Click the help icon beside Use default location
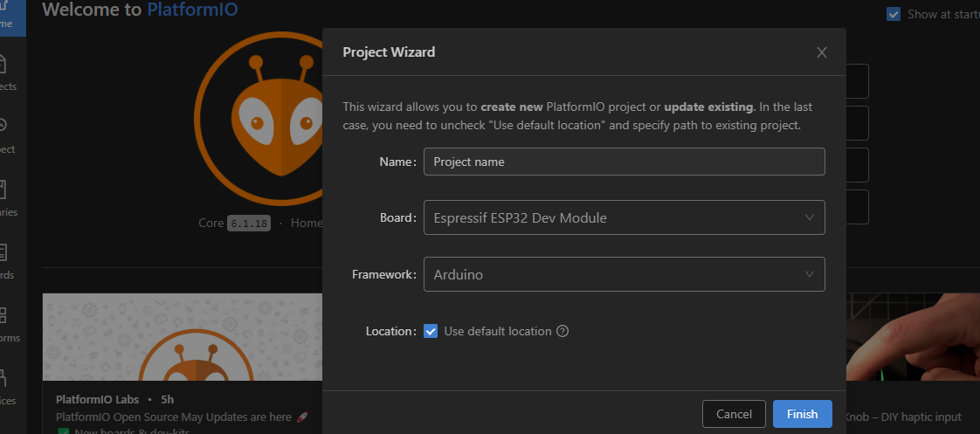980x434 pixels. (x=562, y=331)
